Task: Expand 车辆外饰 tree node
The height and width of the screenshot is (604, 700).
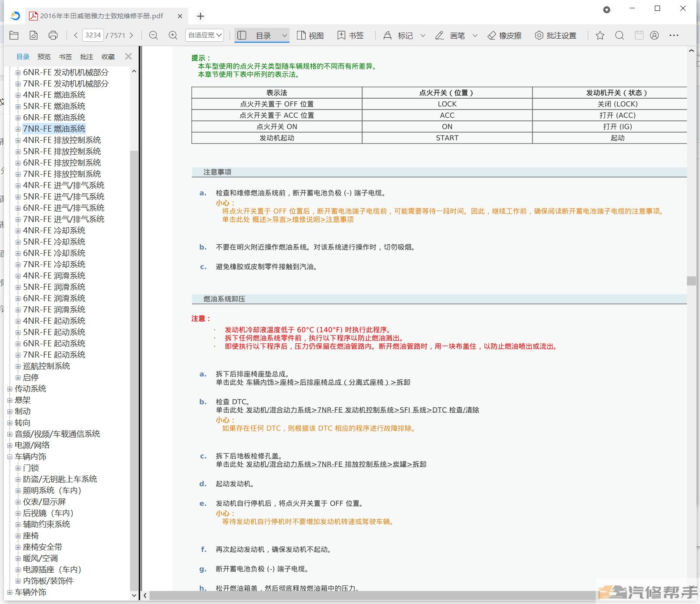Action: (10, 592)
